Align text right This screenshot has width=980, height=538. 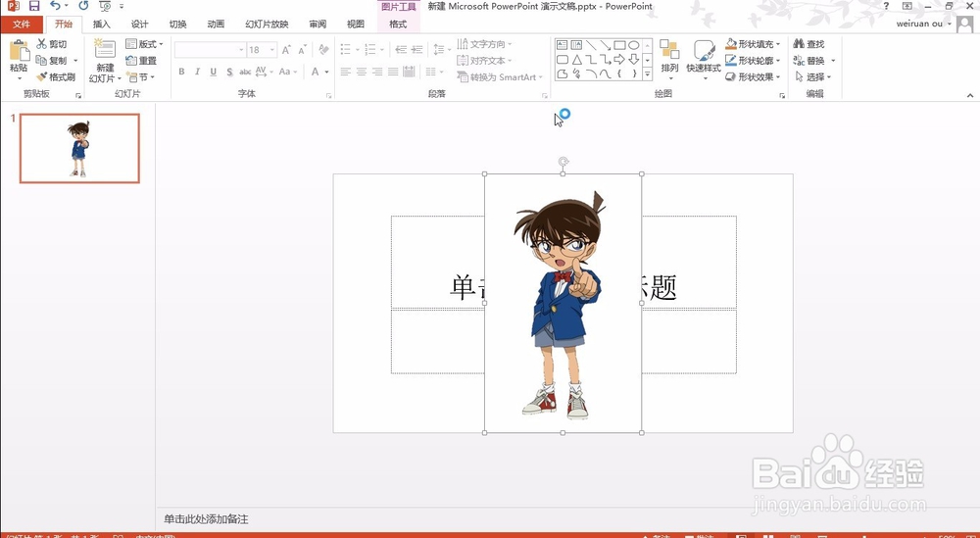click(377, 72)
